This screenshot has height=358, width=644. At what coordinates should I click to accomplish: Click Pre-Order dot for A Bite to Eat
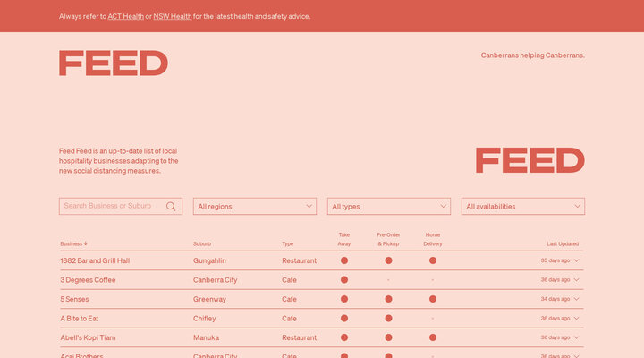point(388,319)
